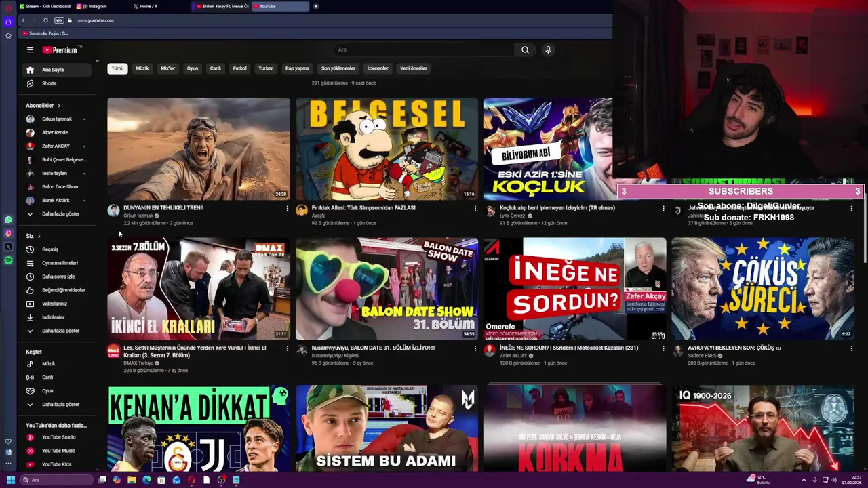Open a new browser tab with plus

(x=315, y=6)
